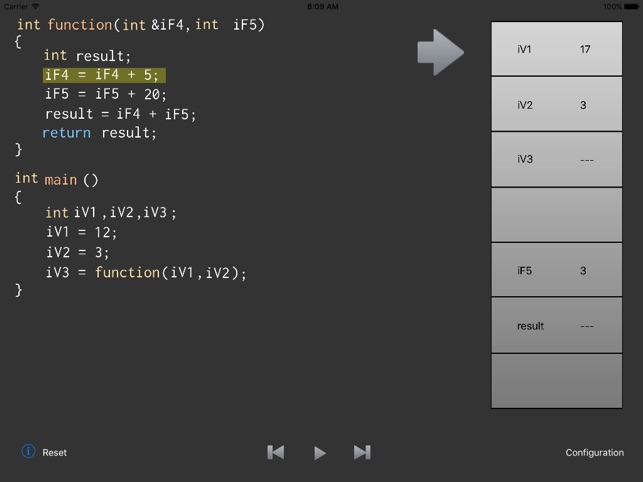Click highlighted line iF4 = iF4 + 5;
The height and width of the screenshot is (482, 643).
(x=104, y=75)
